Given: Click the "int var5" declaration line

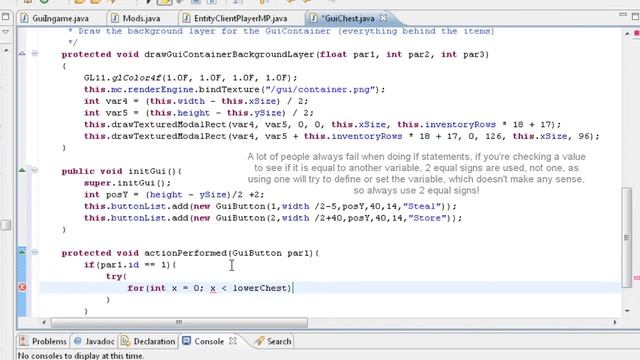Looking at the screenshot, I should 199,113.
